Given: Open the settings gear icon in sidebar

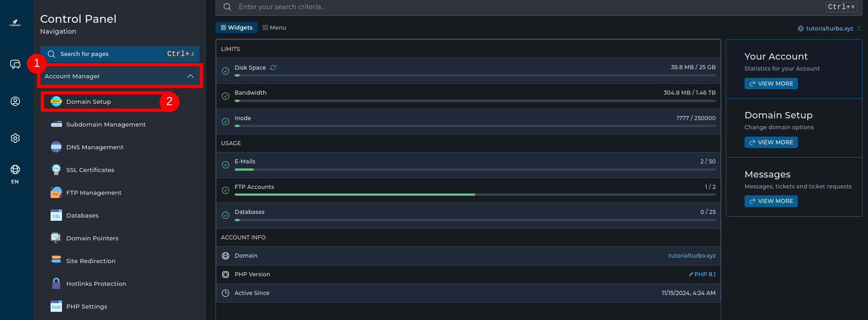Looking at the screenshot, I should pos(15,138).
